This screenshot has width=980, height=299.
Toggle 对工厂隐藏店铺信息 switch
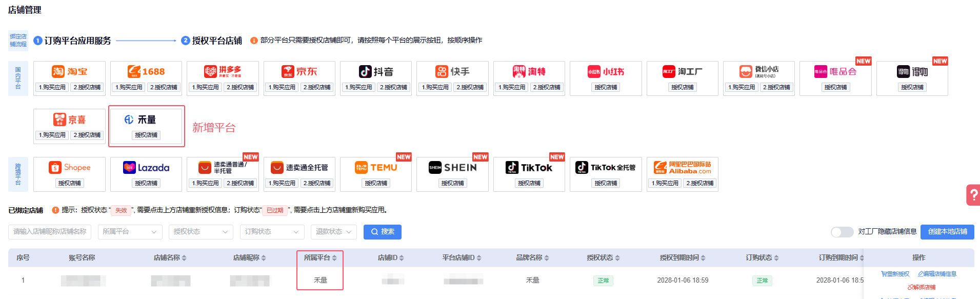point(842,232)
